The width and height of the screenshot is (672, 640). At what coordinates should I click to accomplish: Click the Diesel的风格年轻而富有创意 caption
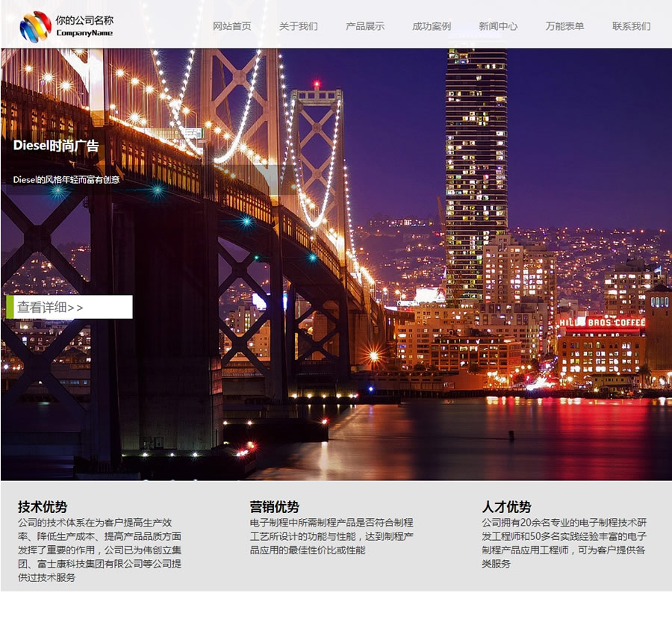point(66,180)
